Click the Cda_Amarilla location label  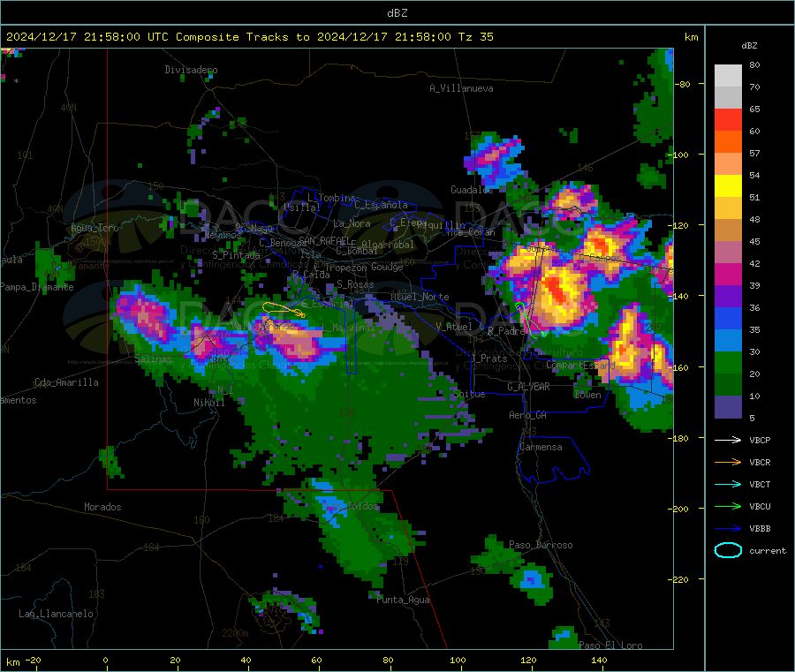66,382
